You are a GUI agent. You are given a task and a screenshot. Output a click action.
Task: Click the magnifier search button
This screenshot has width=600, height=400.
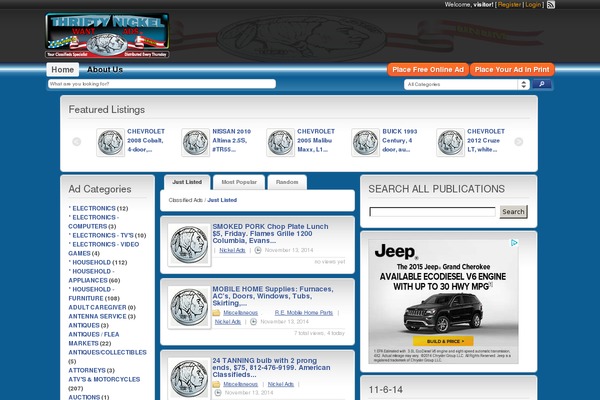(x=541, y=84)
